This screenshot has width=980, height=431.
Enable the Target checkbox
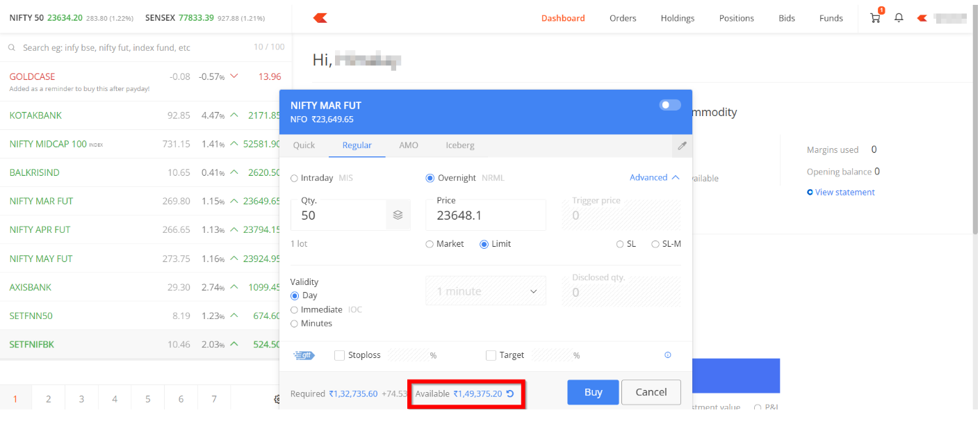coord(491,355)
